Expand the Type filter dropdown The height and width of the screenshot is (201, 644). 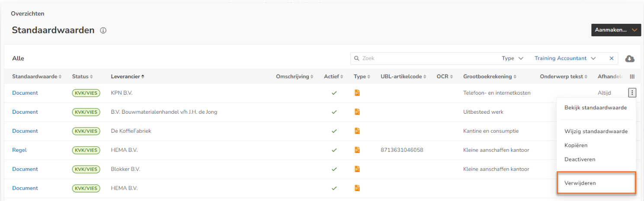click(513, 58)
